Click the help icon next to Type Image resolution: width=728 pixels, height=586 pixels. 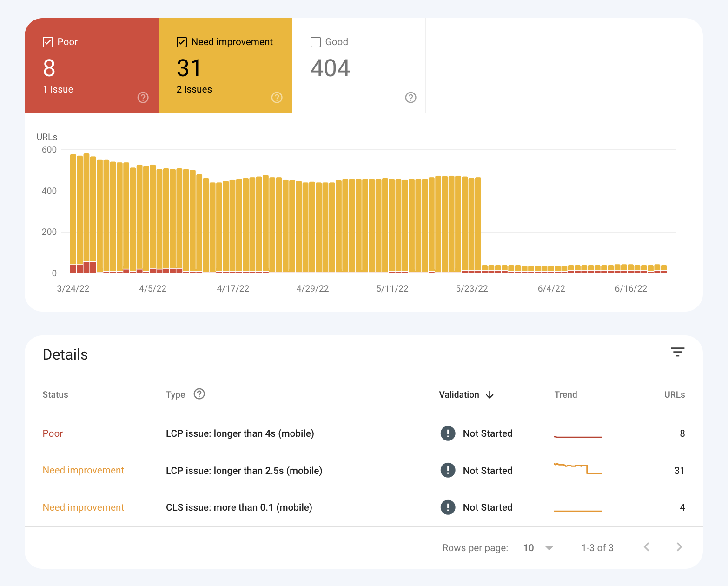(x=199, y=394)
